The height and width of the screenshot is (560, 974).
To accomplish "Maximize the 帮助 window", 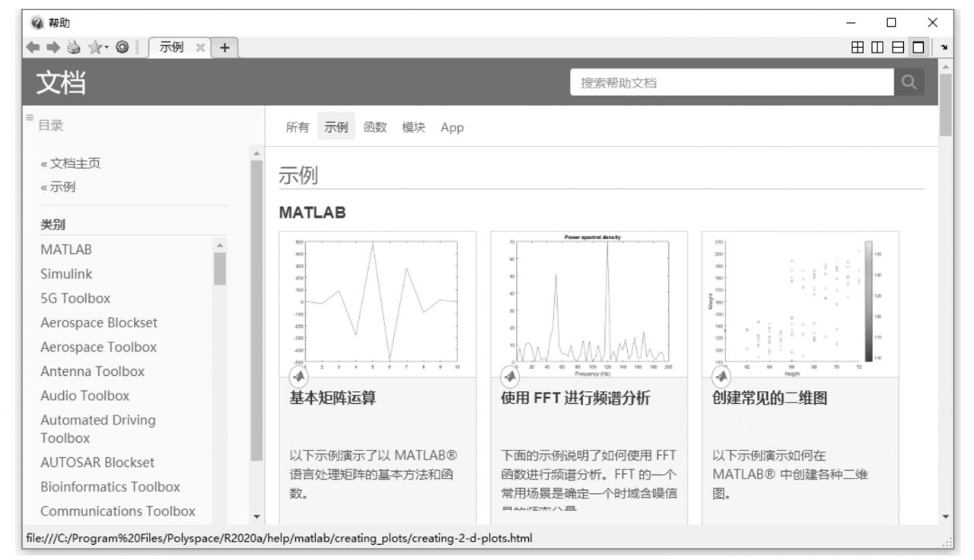I will pyautogui.click(x=892, y=23).
